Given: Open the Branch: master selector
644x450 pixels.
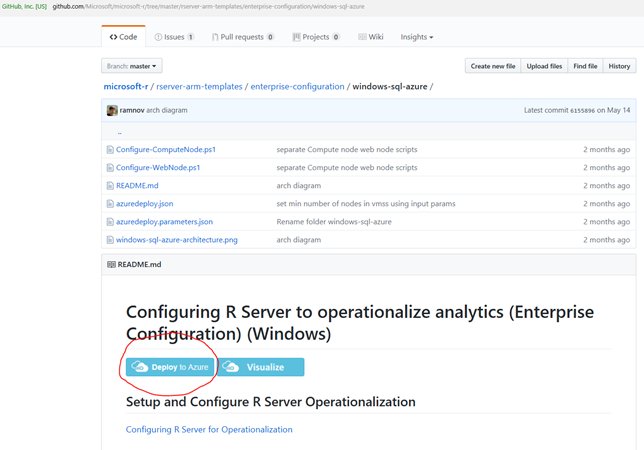Looking at the screenshot, I should pos(131,66).
